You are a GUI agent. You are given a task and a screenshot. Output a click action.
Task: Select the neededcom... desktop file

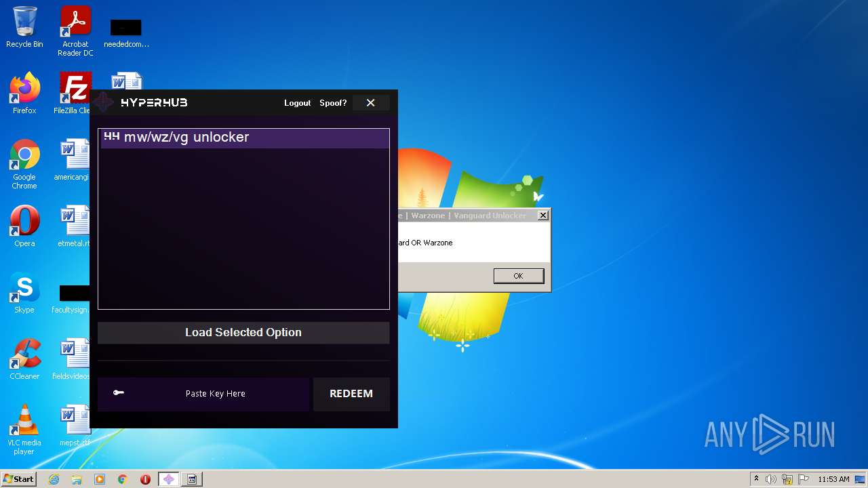[126, 33]
